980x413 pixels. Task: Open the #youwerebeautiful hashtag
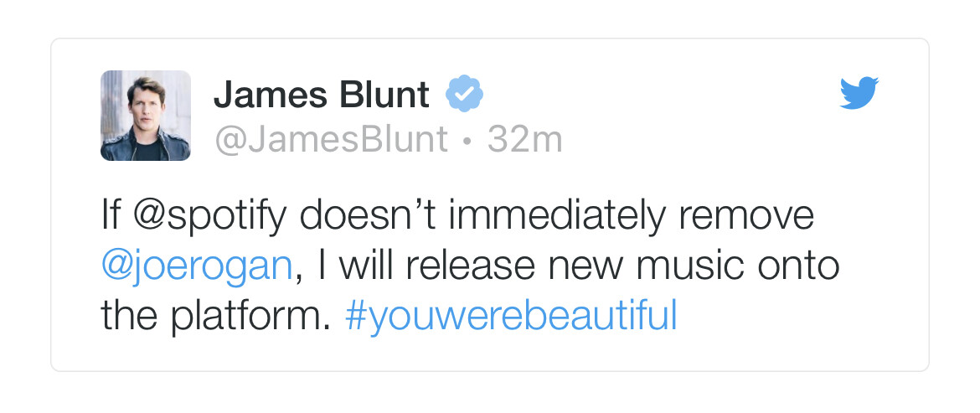pos(510,317)
